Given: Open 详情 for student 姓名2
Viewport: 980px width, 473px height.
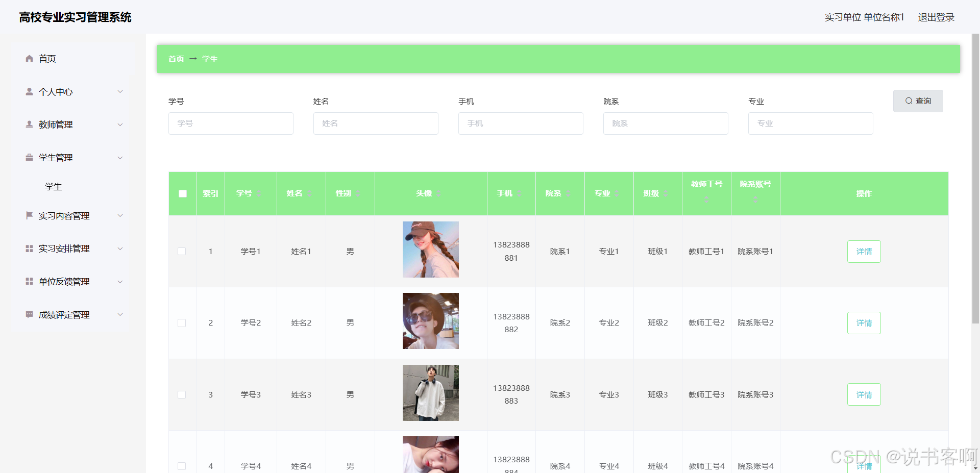Looking at the screenshot, I should coord(864,323).
